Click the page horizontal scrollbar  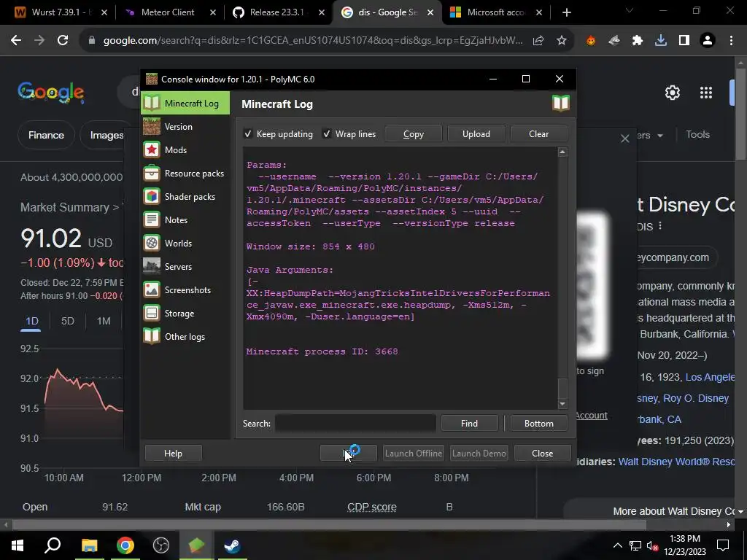[x=329, y=525]
